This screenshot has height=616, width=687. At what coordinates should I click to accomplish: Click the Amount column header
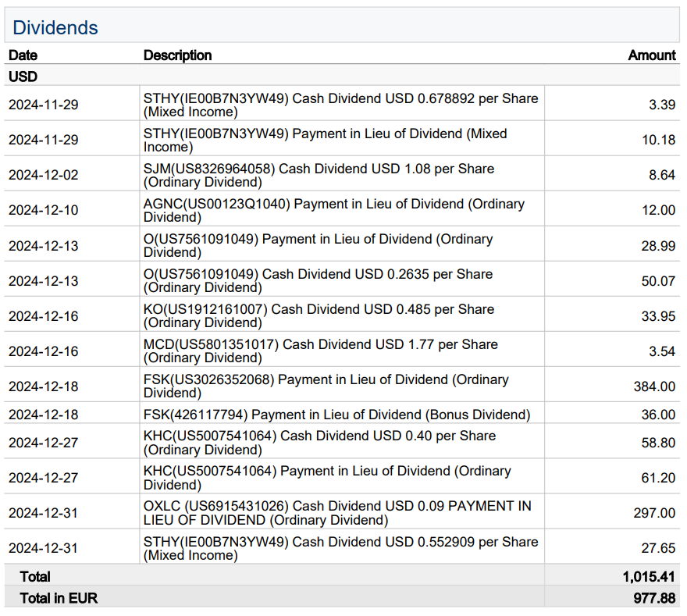tap(651, 55)
